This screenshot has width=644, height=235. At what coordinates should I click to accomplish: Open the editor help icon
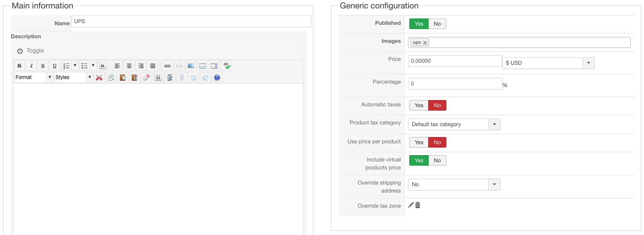(x=217, y=77)
